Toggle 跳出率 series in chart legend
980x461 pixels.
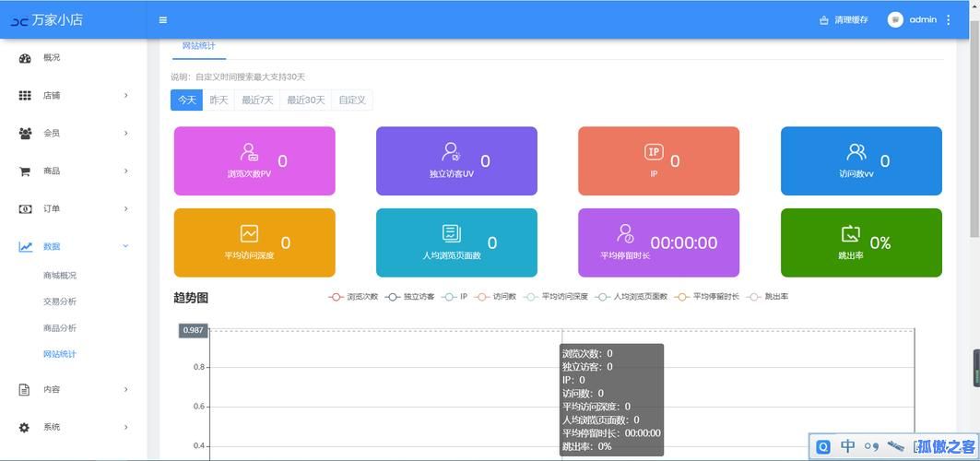[767, 297]
